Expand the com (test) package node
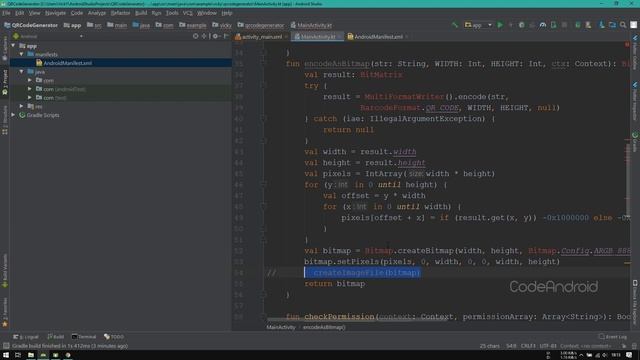 click(30, 98)
